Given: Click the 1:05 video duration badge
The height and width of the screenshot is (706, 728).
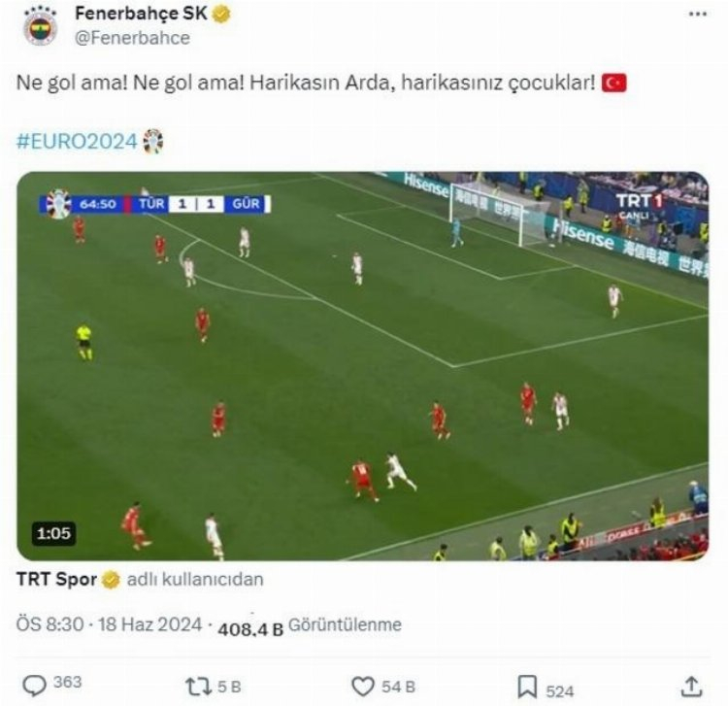Looking at the screenshot, I should (53, 533).
